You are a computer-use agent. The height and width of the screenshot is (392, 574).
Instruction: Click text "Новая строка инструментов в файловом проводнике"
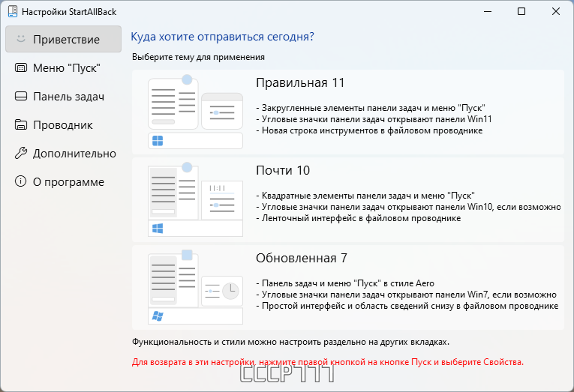pos(372,130)
